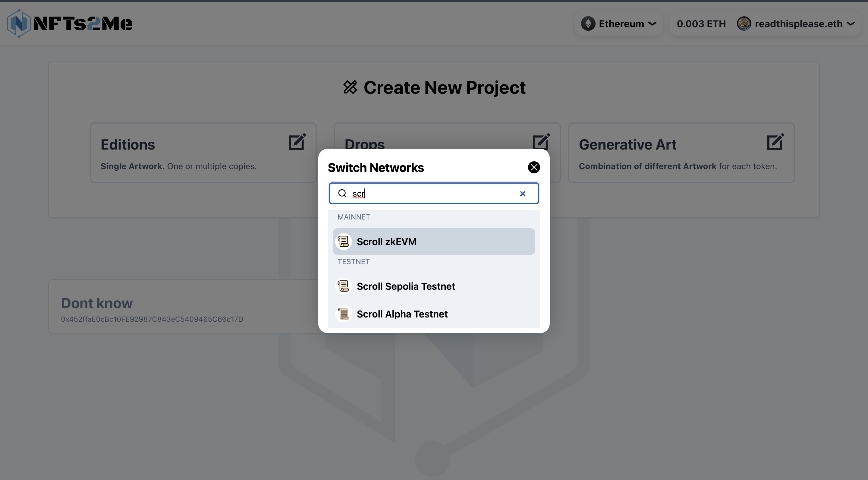The height and width of the screenshot is (480, 868).
Task: Click the Scroll Alpha Testnet icon
Action: [x=343, y=314]
